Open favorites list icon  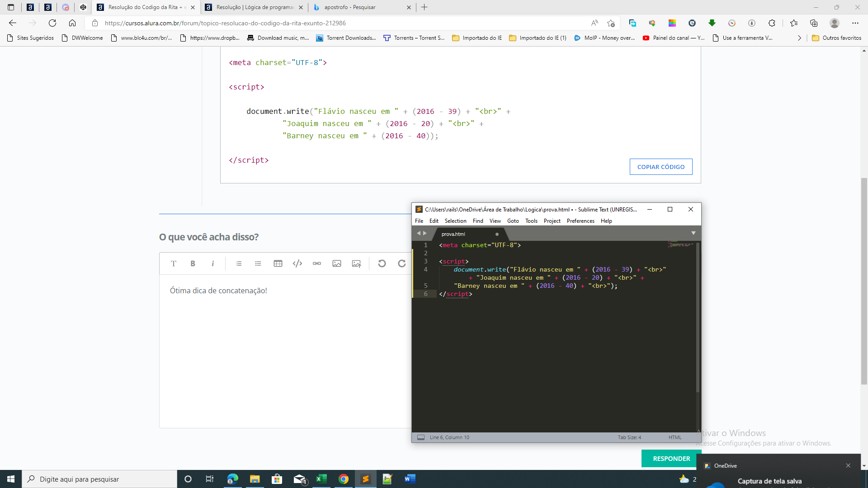coord(794,23)
